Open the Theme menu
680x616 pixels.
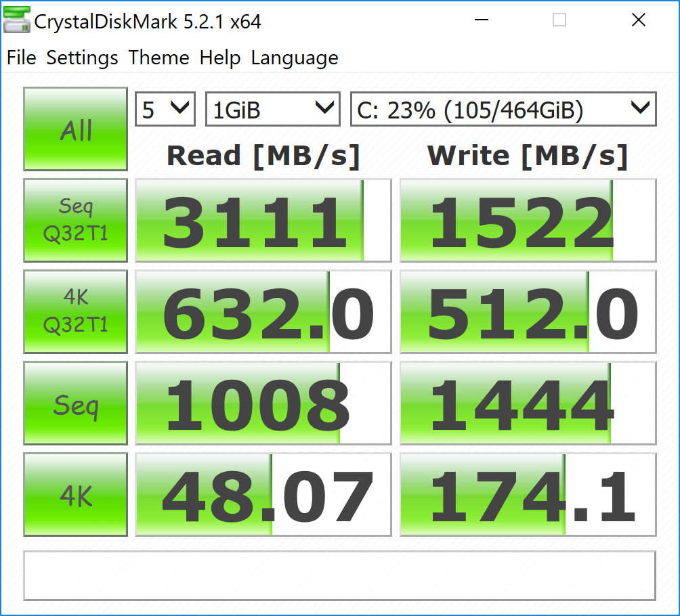point(158,58)
